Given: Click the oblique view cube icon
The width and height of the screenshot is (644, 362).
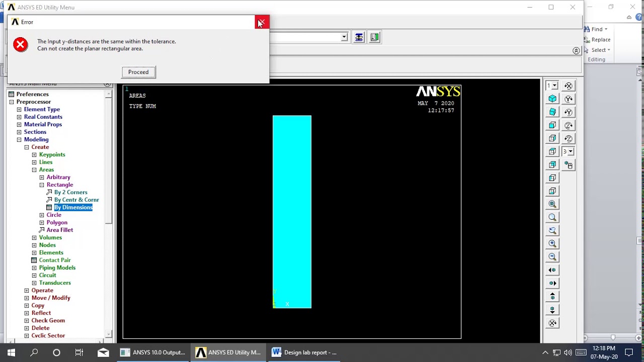Looking at the screenshot, I should [x=552, y=112].
